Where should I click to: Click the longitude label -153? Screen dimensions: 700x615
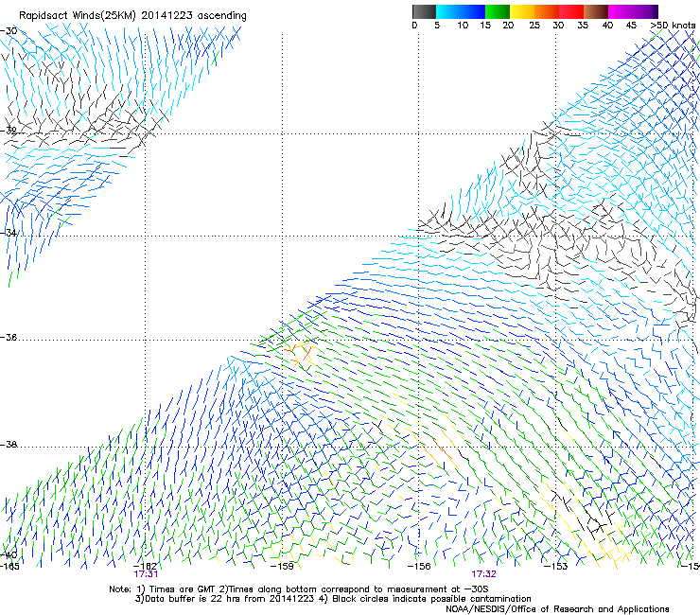[x=556, y=567]
